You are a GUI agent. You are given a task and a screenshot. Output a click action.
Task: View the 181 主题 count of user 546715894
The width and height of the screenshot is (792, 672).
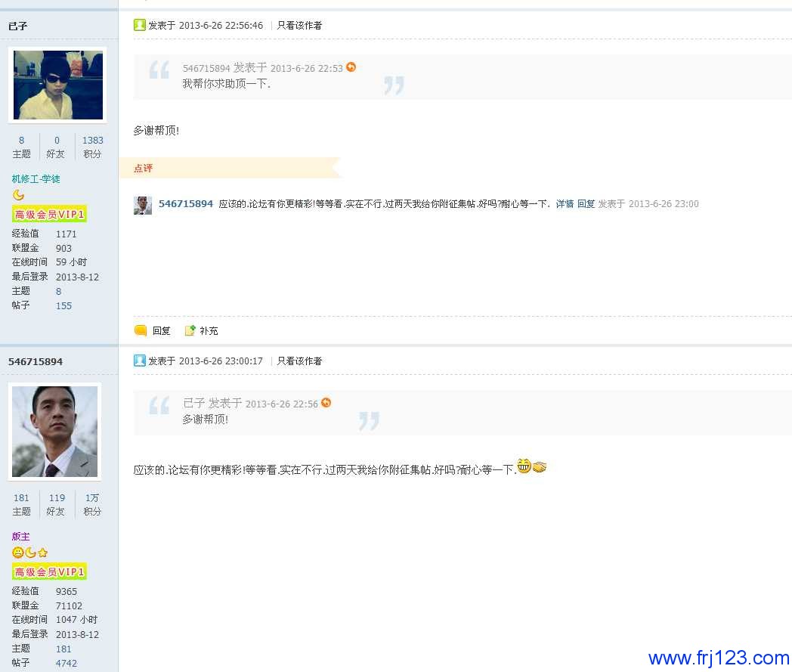(22, 504)
